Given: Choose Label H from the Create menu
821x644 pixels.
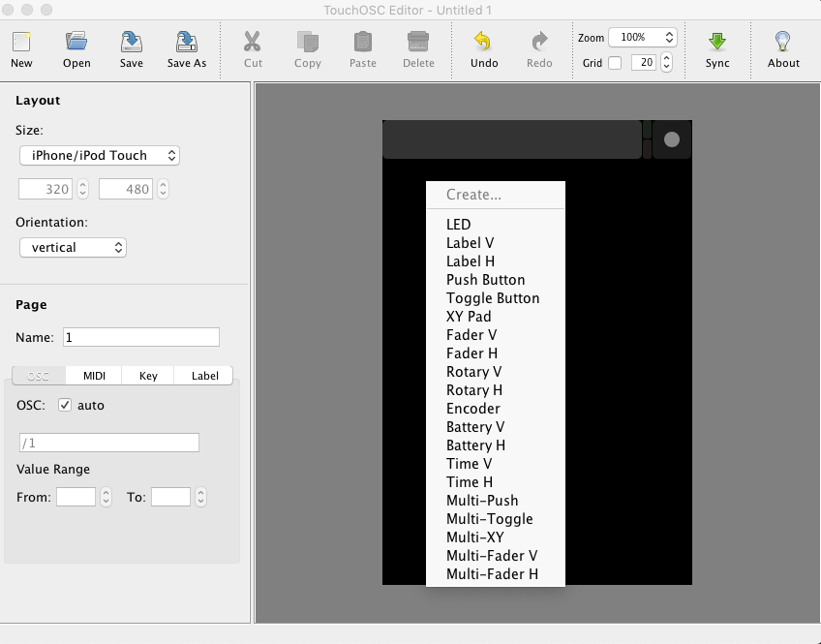Looking at the screenshot, I should click(x=496, y=261).
